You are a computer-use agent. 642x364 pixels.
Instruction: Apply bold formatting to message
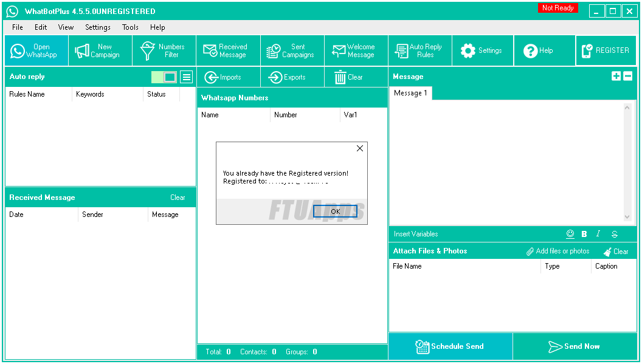click(584, 234)
